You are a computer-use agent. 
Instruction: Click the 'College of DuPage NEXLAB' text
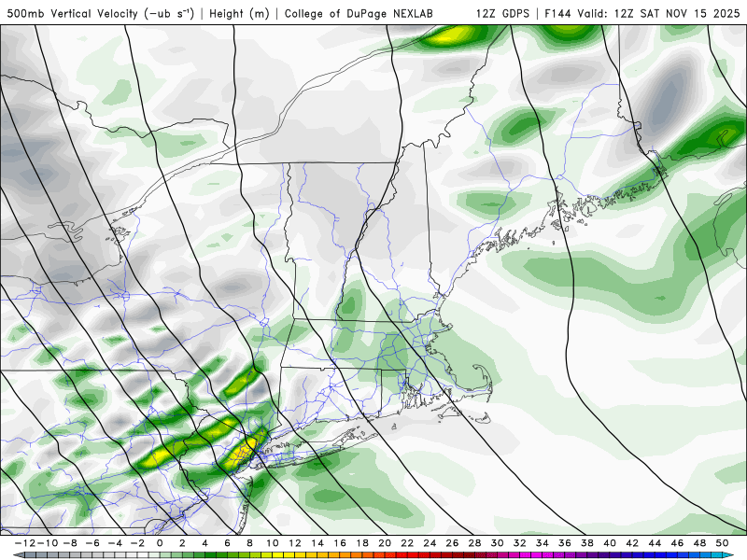pyautogui.click(x=359, y=13)
